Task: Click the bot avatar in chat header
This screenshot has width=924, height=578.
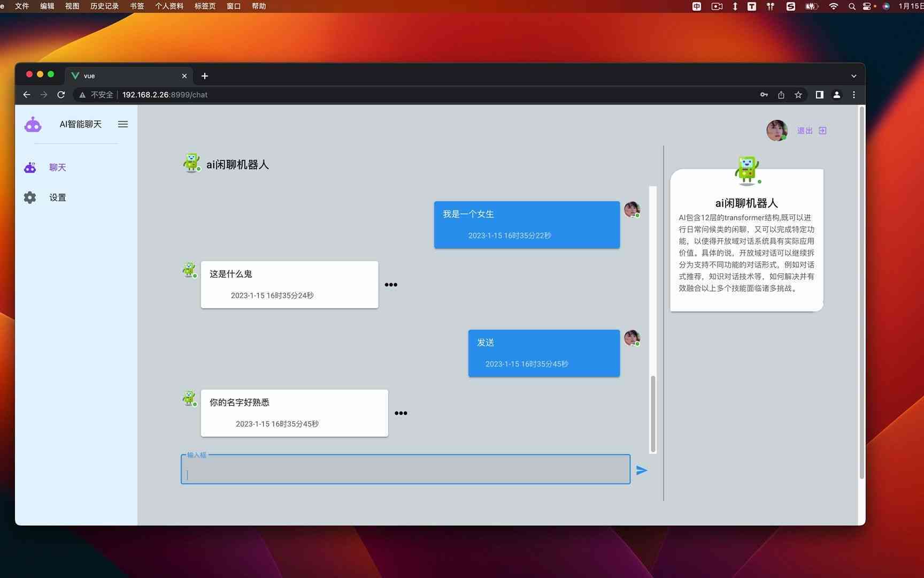Action: pos(191,163)
